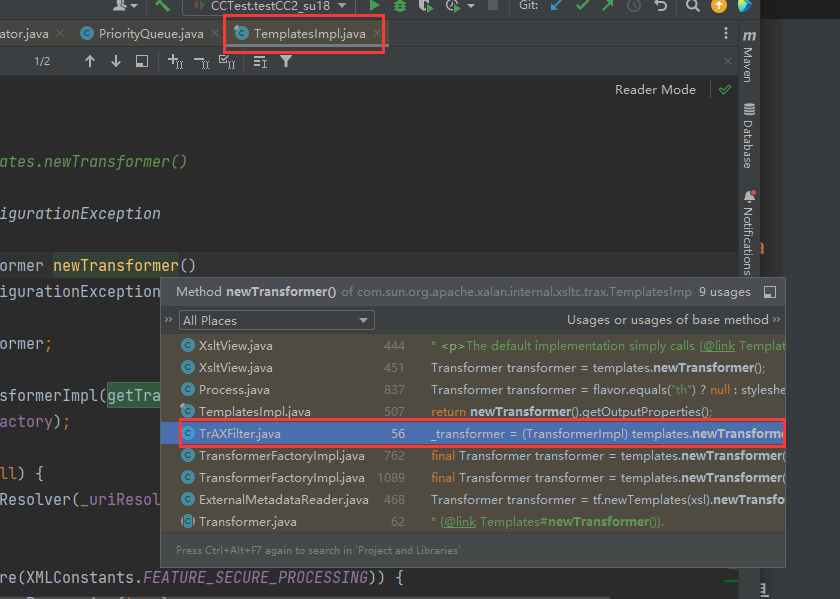Expand the chevron left of All Places

[x=169, y=320]
